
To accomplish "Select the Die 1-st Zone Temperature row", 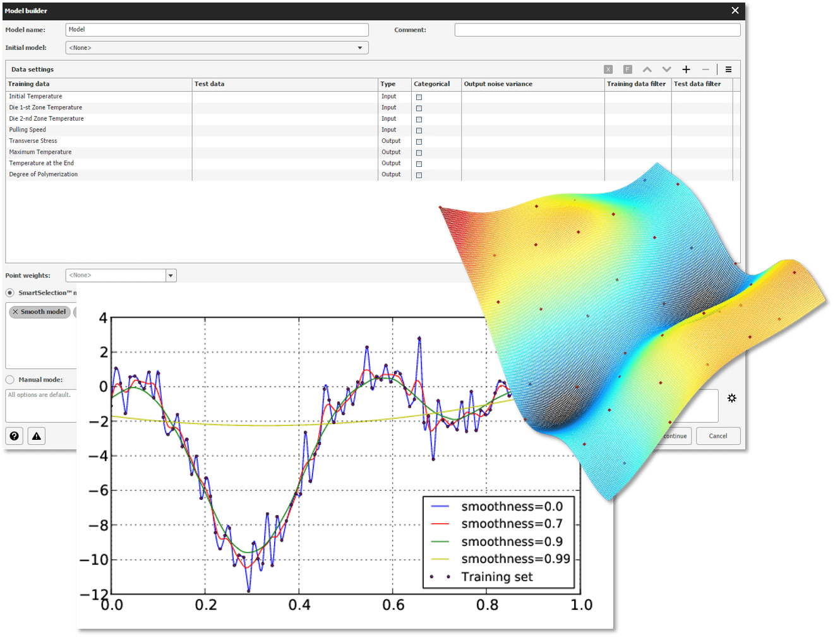I will coord(373,108).
